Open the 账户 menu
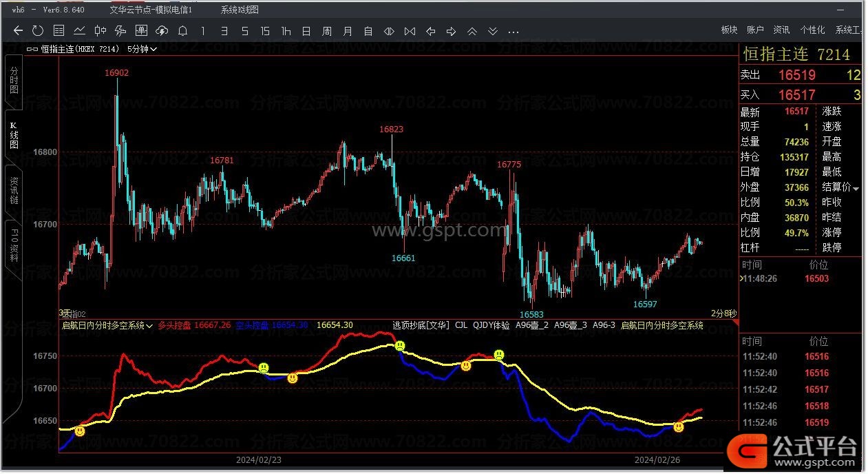The height and width of the screenshot is (474, 868). (x=755, y=30)
